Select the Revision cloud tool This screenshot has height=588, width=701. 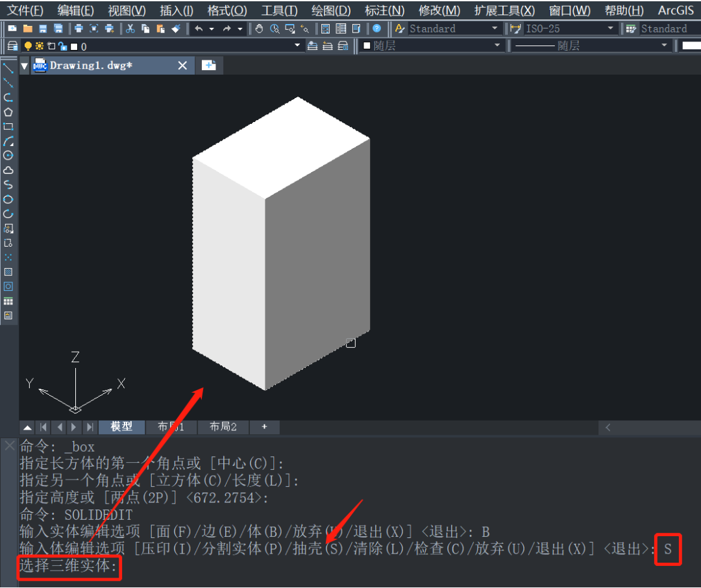[8, 170]
